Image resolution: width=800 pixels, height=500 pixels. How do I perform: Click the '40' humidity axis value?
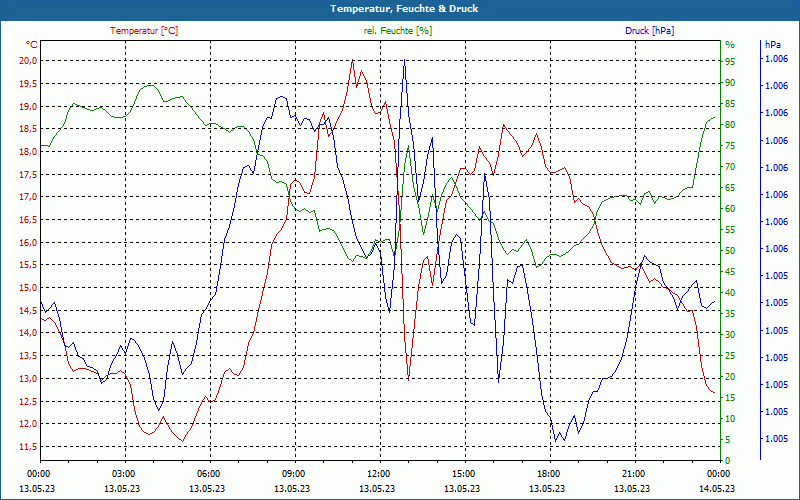[730, 292]
